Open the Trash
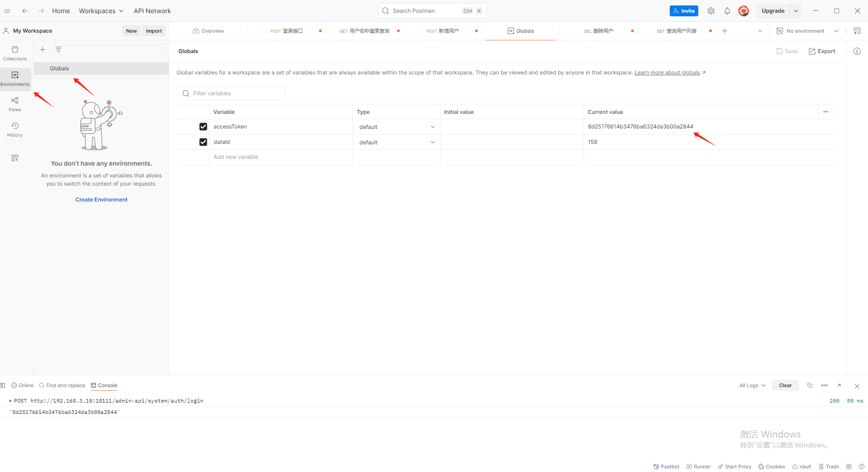Screen dimensions: 868x472 pos(829,466)
